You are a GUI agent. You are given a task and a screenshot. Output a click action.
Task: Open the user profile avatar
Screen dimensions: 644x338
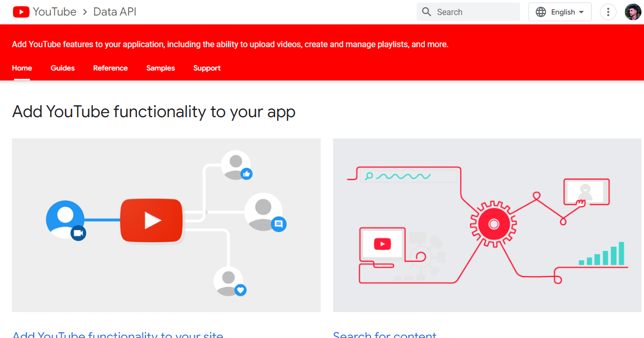tap(633, 12)
